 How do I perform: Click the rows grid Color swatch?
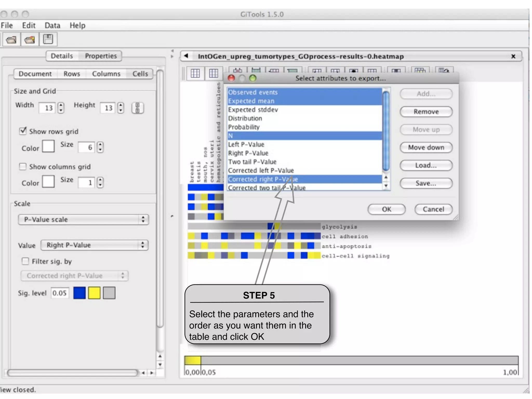48,146
